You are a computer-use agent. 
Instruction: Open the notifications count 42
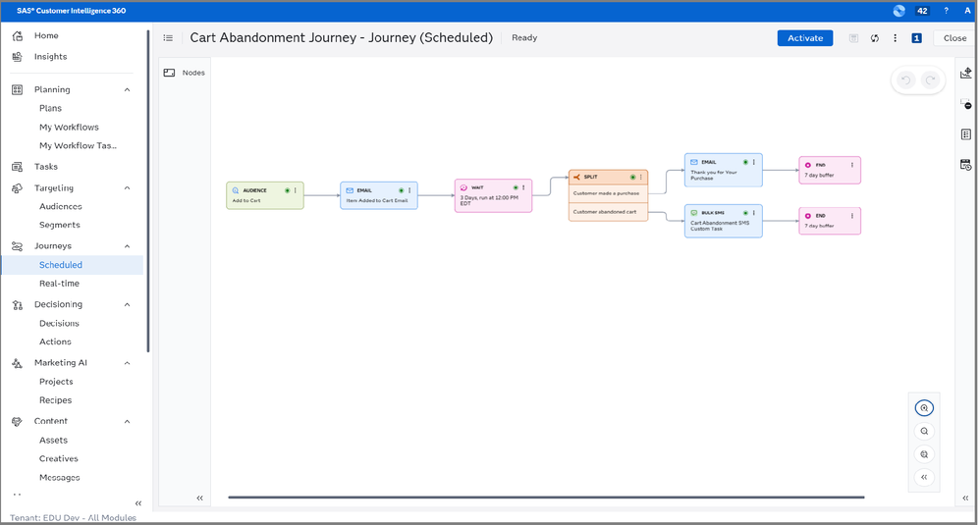click(922, 11)
